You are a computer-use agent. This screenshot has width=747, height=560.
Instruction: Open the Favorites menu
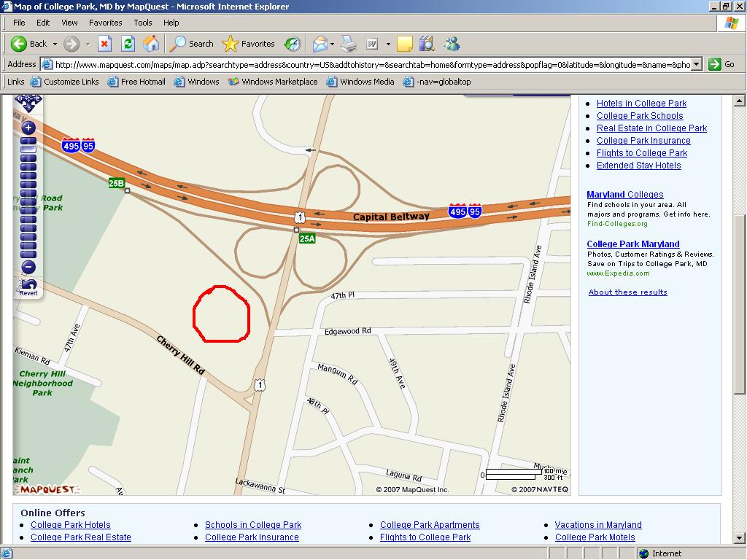click(x=105, y=23)
